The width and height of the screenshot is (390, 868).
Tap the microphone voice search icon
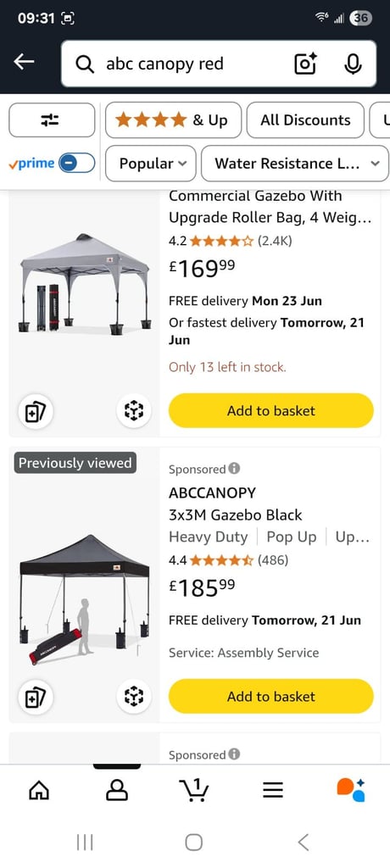(x=353, y=64)
